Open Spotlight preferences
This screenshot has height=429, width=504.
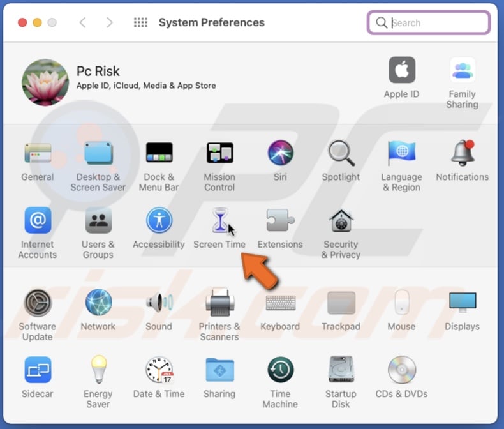pyautogui.click(x=341, y=154)
